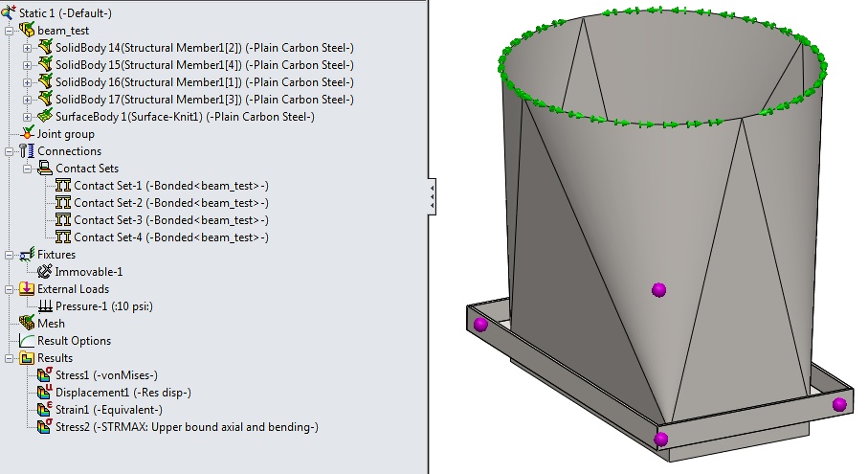The height and width of the screenshot is (474, 868).
Task: Click the Pressure-1 load icon
Action: tap(45, 306)
